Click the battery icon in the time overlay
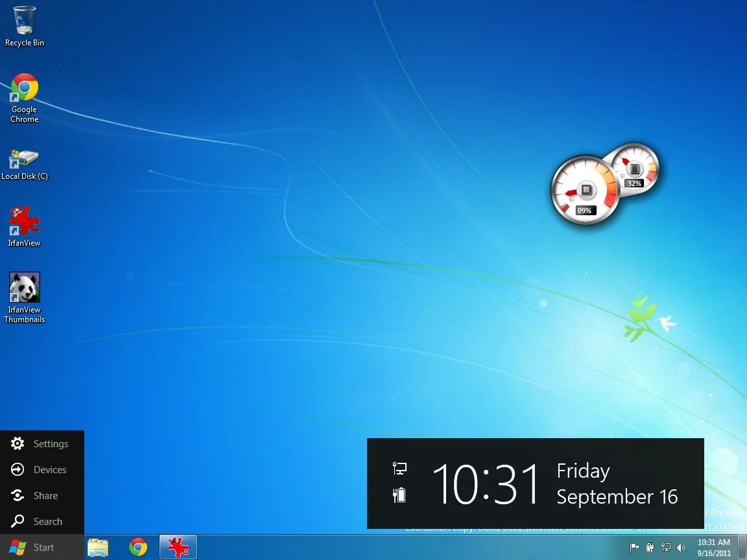This screenshot has width=747, height=560. click(399, 495)
